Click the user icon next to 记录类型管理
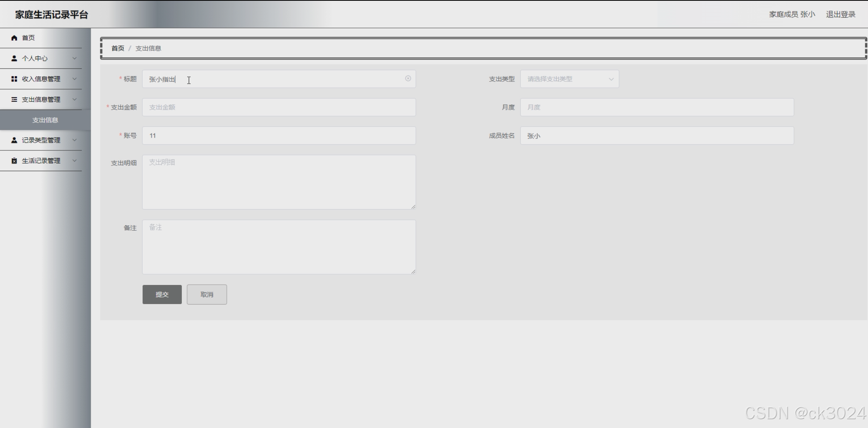 tap(14, 140)
